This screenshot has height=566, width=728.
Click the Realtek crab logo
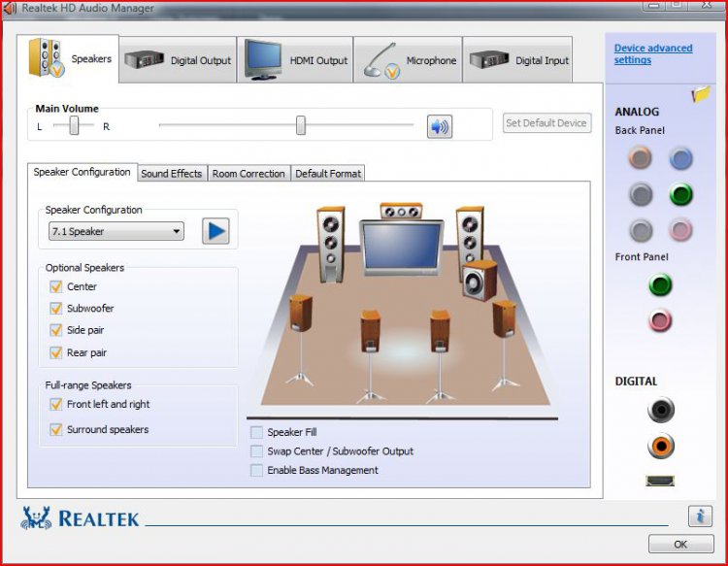36,518
